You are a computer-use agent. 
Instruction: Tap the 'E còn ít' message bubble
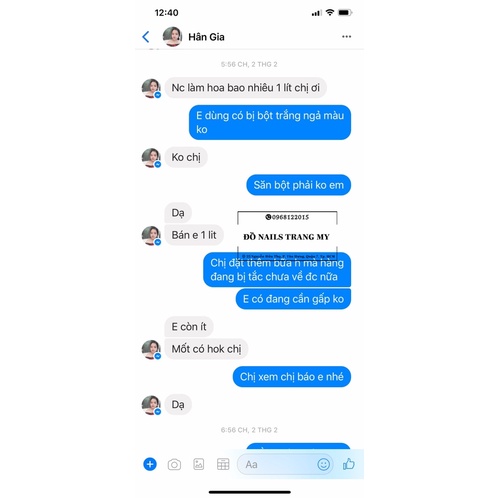189,327
